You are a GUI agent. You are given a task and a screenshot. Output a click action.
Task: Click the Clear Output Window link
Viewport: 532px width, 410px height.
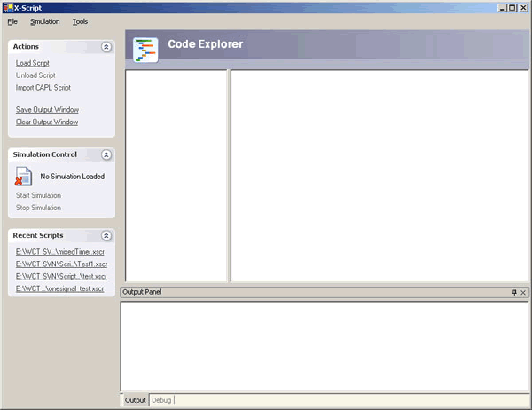click(47, 122)
